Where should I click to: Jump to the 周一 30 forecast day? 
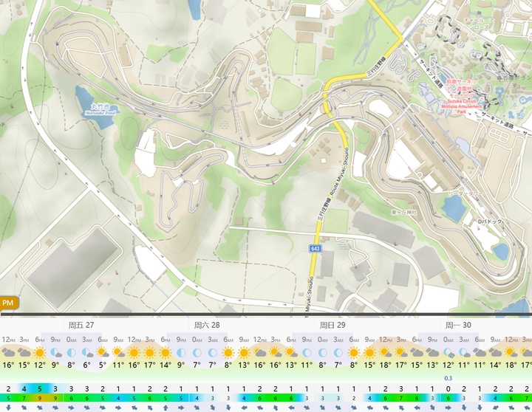pyautogui.click(x=457, y=325)
